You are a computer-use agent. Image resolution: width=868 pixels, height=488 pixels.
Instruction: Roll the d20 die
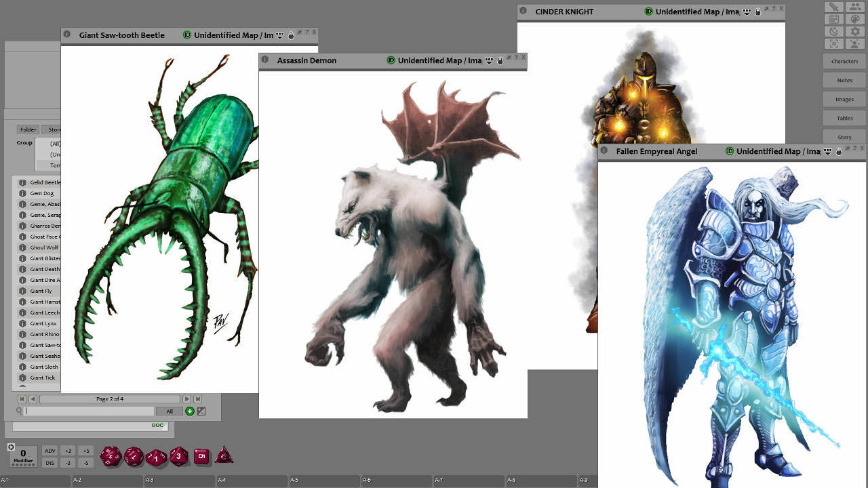[x=111, y=456]
